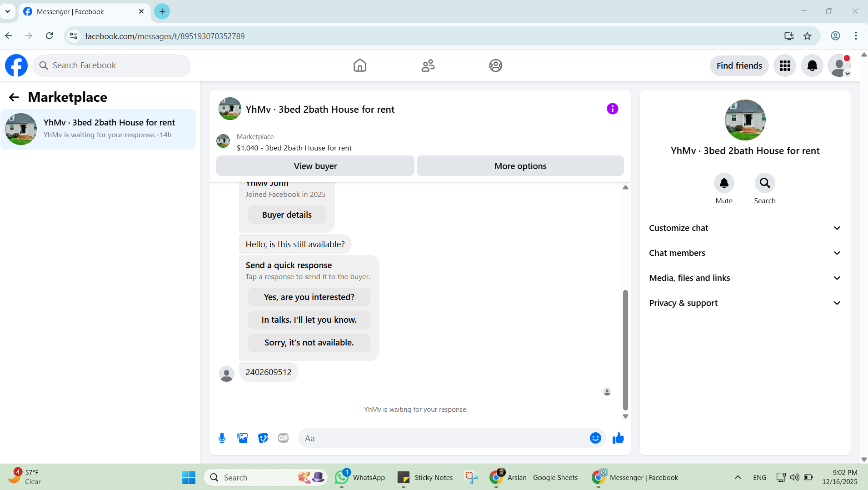Click the house thumbnail in right panel
The height and width of the screenshot is (490, 868).
coord(745,120)
